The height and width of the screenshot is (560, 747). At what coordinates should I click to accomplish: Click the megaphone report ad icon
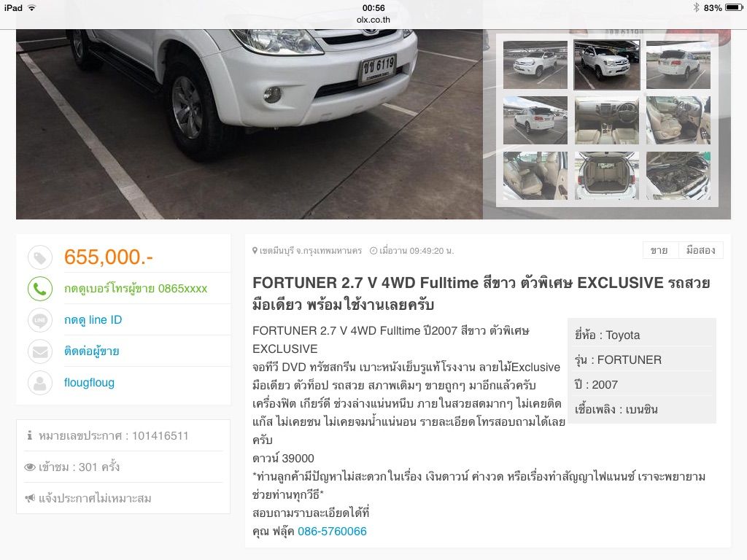30,498
